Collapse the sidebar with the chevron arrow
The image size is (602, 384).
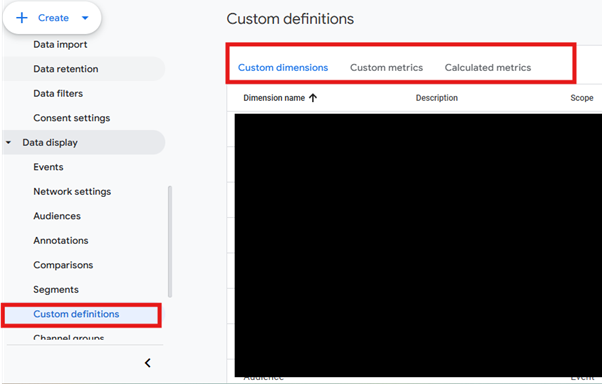[147, 363]
